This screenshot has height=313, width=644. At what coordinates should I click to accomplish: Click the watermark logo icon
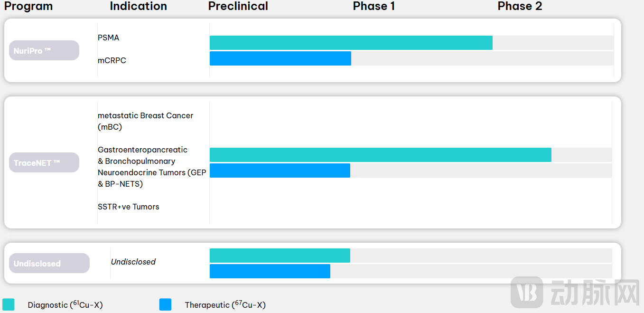(x=527, y=292)
